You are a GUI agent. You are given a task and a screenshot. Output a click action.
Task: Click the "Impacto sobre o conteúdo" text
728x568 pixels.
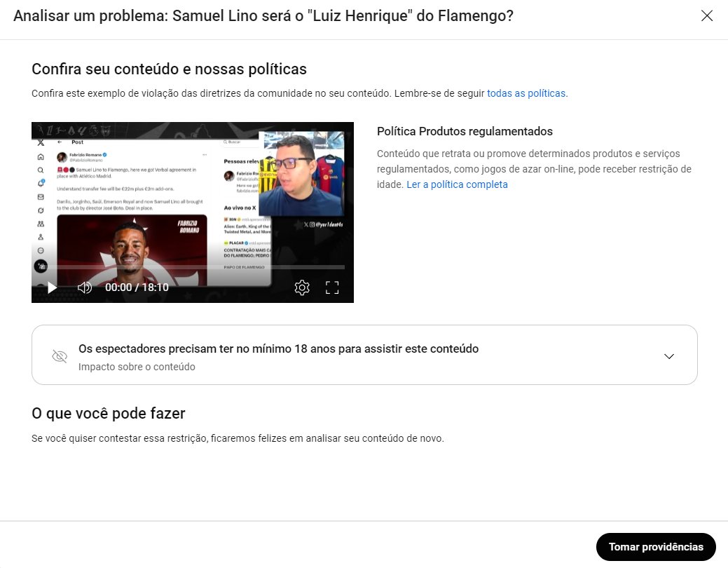coord(137,367)
